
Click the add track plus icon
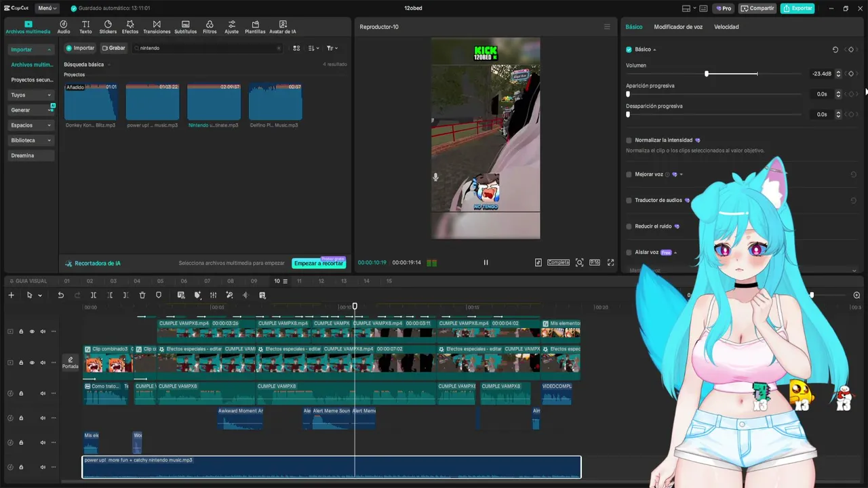tap(11, 295)
